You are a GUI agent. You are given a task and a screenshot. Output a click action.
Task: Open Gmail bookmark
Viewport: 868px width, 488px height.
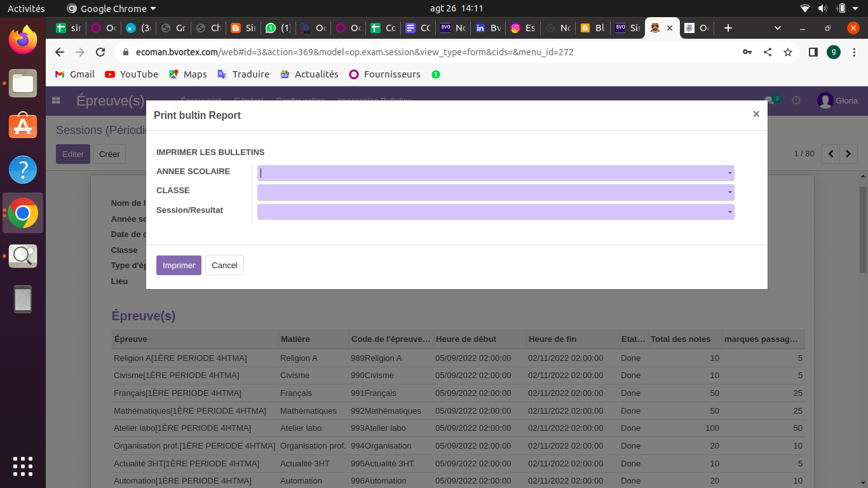[75, 74]
